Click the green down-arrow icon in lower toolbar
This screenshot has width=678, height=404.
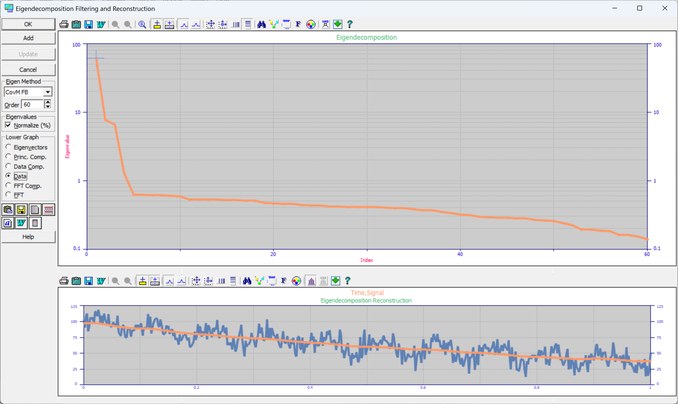336,281
